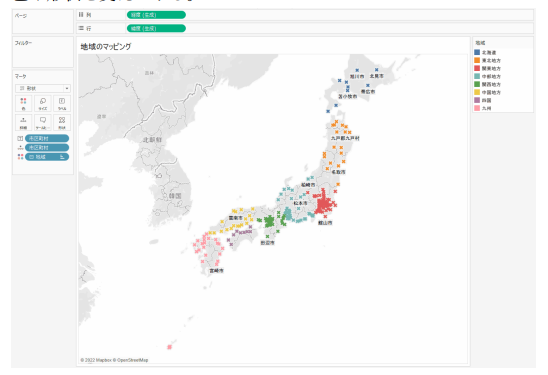Select 九州 label in the legend

pos(486,108)
